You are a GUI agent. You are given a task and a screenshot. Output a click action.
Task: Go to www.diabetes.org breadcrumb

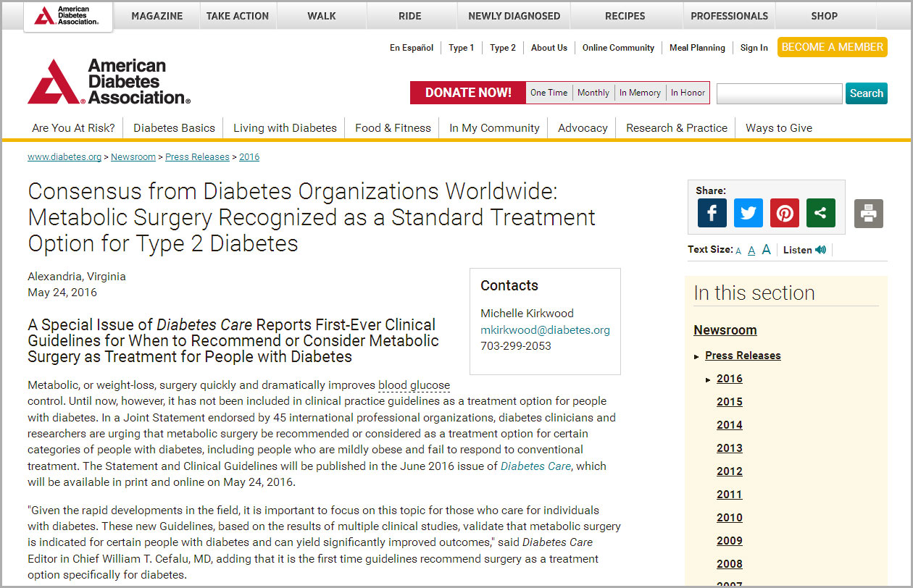[64, 157]
